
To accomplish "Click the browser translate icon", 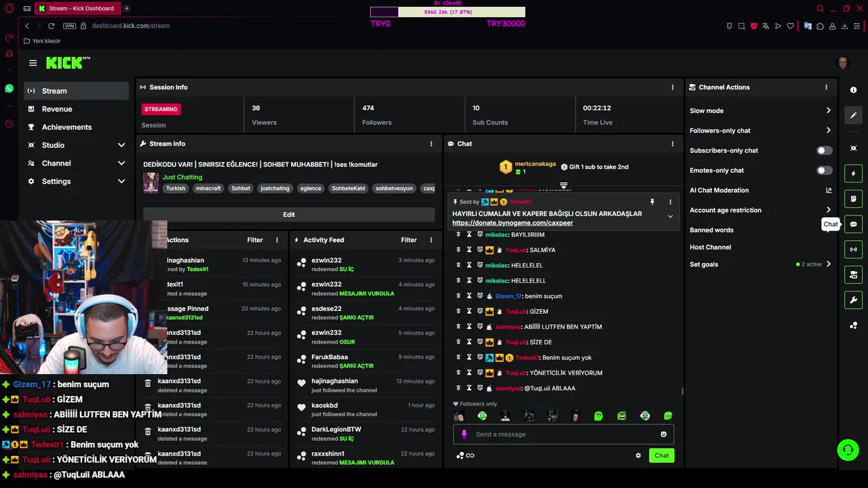I will coord(766,26).
